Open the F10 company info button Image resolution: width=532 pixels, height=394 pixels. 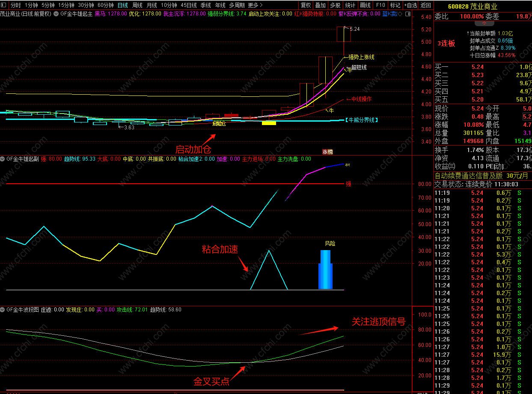click(x=380, y=5)
